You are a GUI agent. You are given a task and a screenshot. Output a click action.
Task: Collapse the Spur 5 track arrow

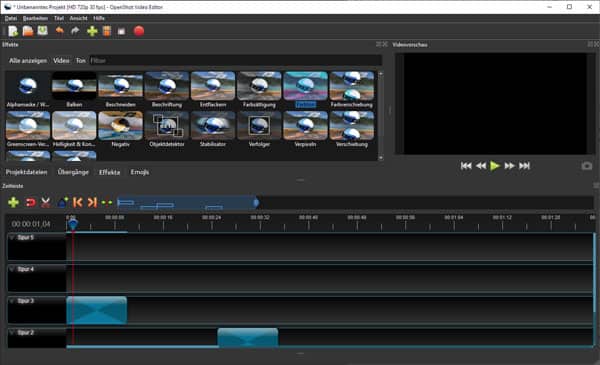(12, 238)
